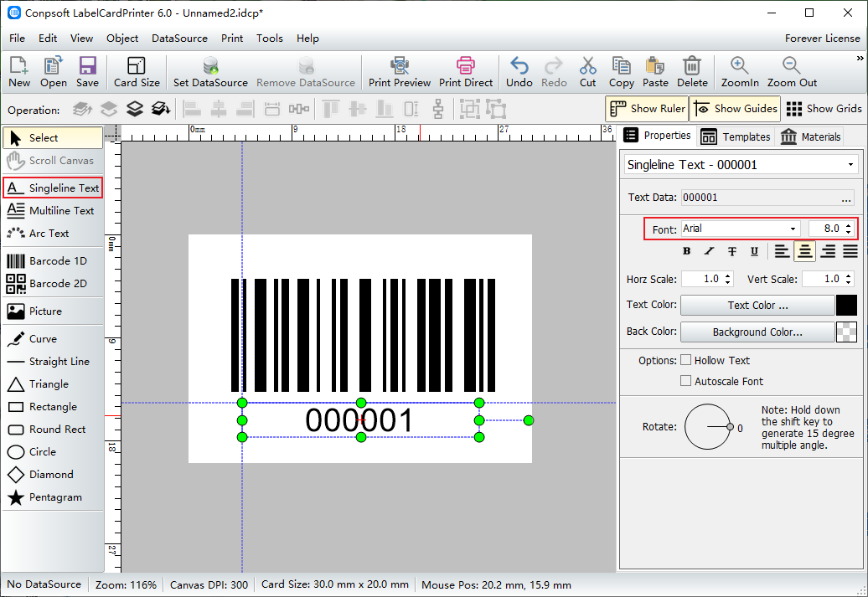The image size is (868, 597).
Task: Open the Card Size settings
Action: 137,72
